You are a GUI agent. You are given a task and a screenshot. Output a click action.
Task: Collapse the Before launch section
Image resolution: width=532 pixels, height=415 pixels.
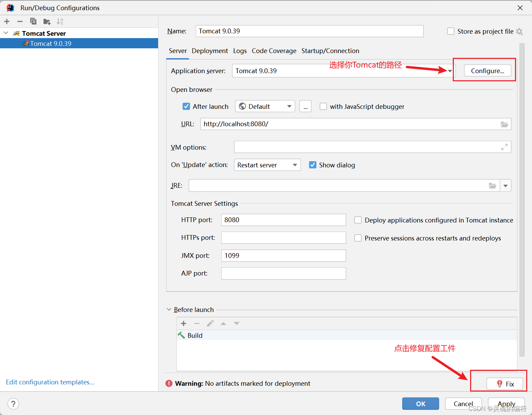[x=169, y=310]
